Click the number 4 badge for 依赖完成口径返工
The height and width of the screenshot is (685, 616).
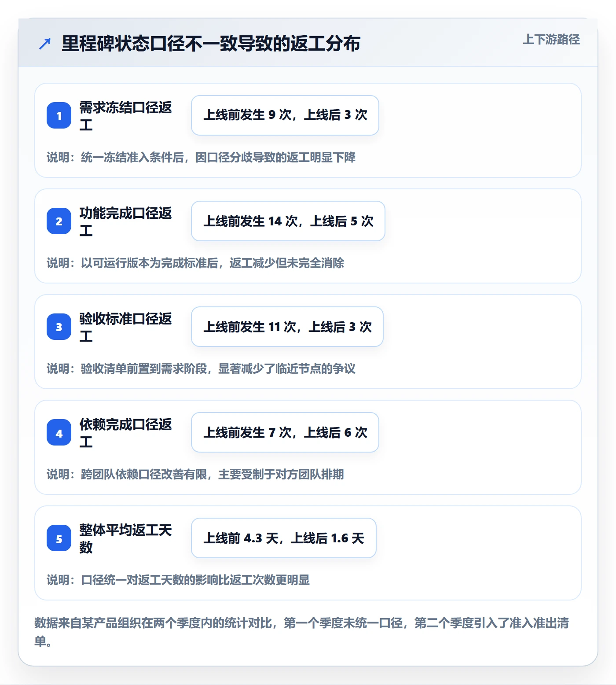click(x=59, y=432)
